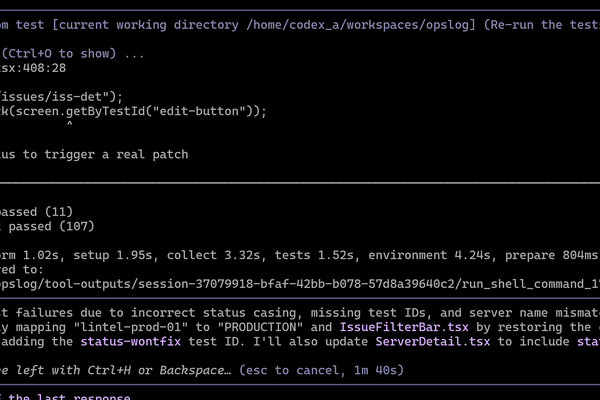Click the "passed (107)" result line
600x400 pixels.
[x=47, y=227]
